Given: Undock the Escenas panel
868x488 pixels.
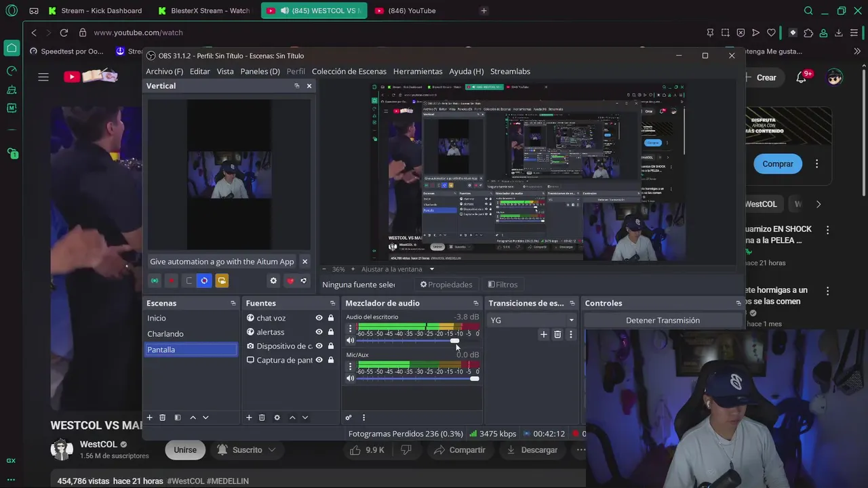Looking at the screenshot, I should (x=233, y=303).
